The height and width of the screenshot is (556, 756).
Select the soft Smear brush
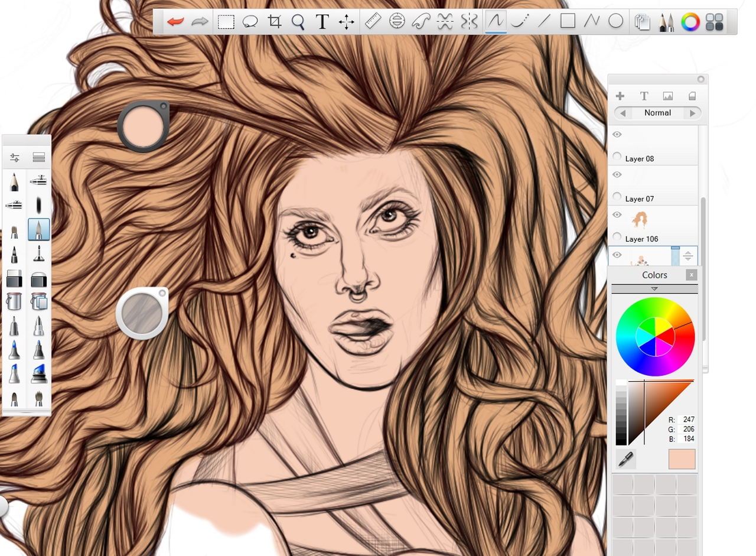(39, 204)
